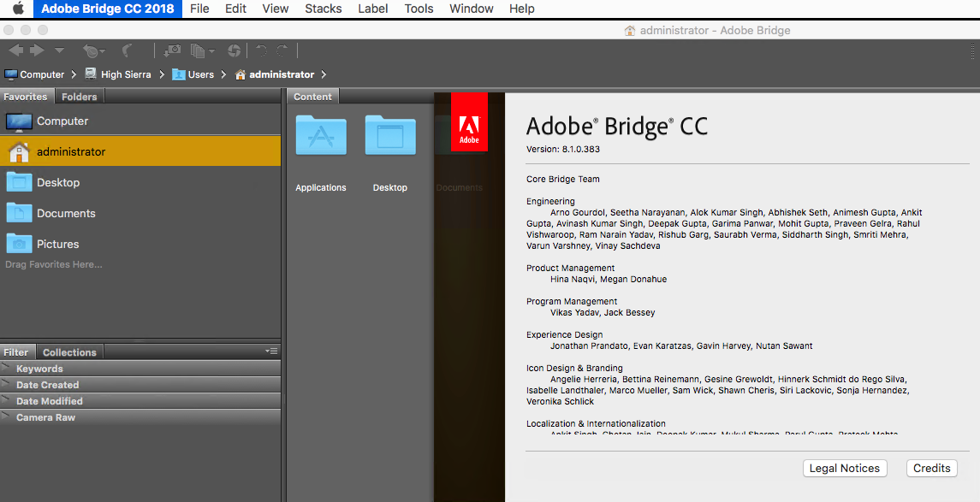
Task: Click the 'Adobe Bridge CC' title in the About dialog
Action: coord(617,127)
